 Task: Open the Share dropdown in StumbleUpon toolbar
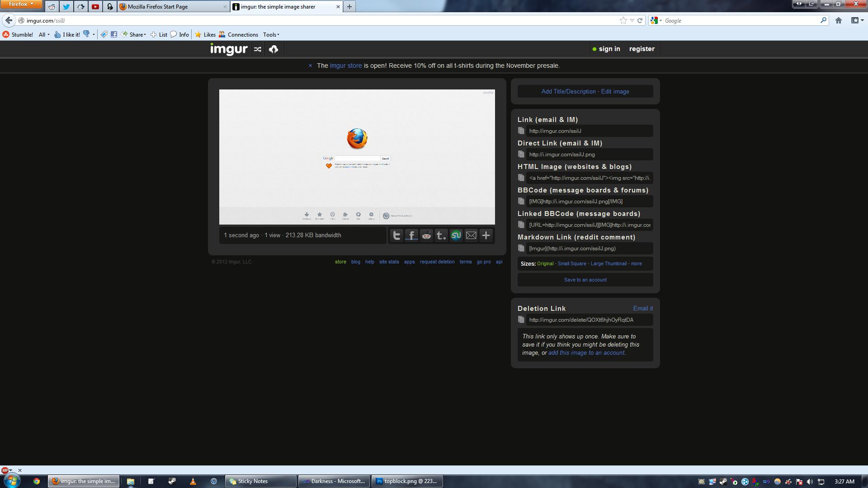tap(137, 35)
